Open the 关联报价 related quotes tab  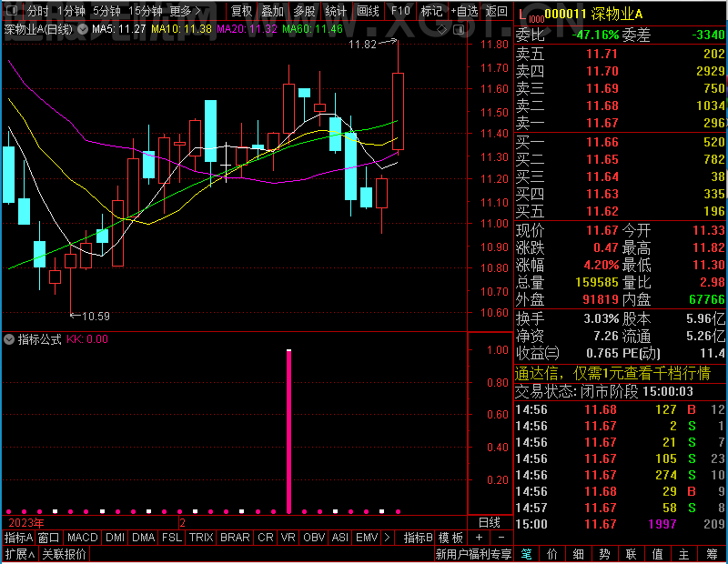pyautogui.click(x=64, y=554)
